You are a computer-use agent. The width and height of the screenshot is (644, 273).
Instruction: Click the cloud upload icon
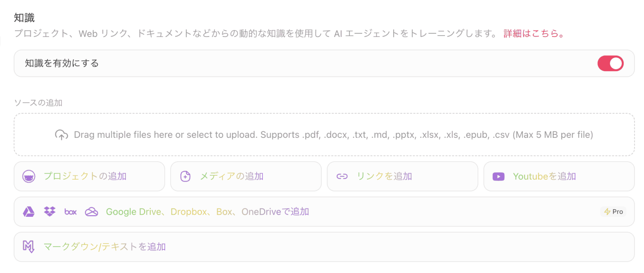[x=62, y=135]
